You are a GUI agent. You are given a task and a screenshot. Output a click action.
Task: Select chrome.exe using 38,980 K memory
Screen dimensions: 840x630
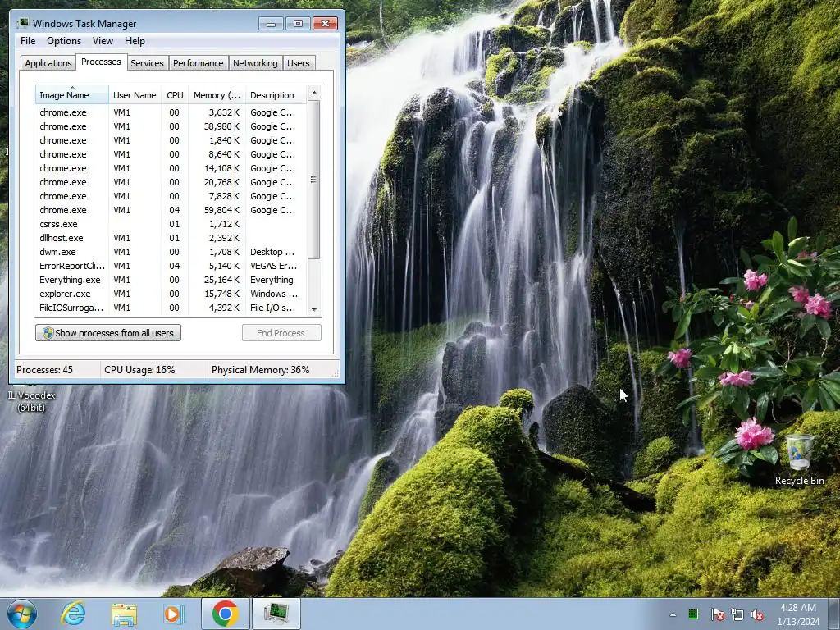[x=171, y=126]
